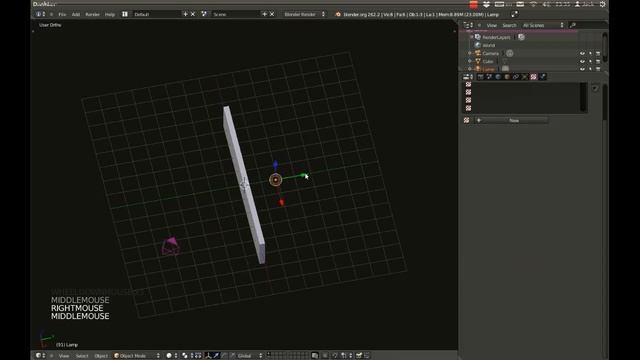Toggle Camera visibility eye icon
This screenshot has height=360, width=640.
coord(582,53)
